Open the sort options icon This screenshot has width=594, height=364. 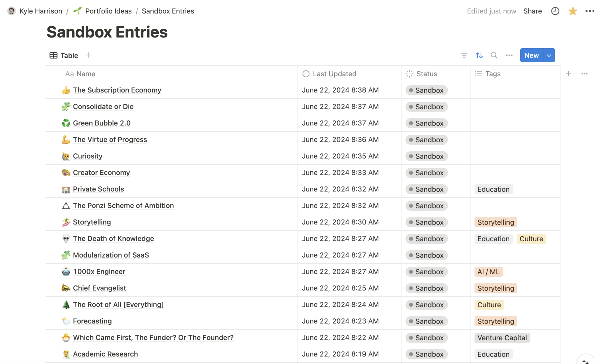click(x=479, y=55)
